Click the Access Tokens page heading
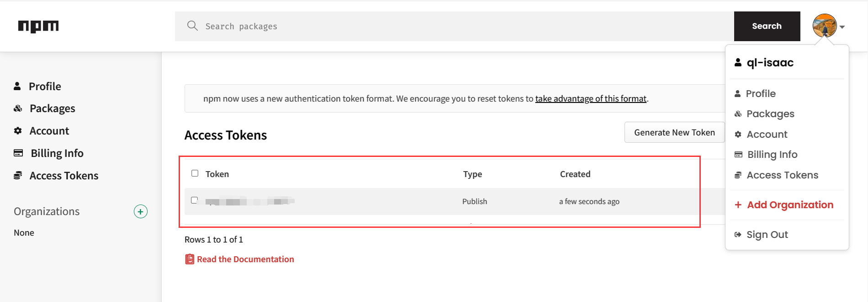Image resolution: width=868 pixels, height=302 pixels. [x=226, y=135]
